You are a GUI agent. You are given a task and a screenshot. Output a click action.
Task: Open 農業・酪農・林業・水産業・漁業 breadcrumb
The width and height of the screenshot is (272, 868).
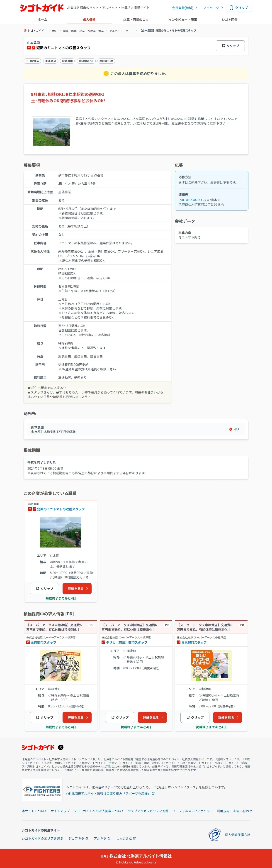(83, 31)
